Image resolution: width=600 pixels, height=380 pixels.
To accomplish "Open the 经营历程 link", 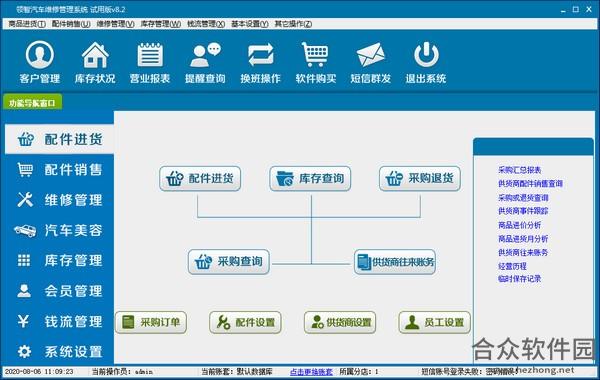I will click(x=512, y=266).
